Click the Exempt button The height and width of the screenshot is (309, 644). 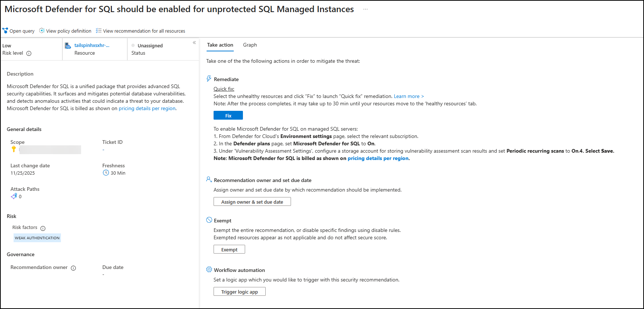point(229,250)
